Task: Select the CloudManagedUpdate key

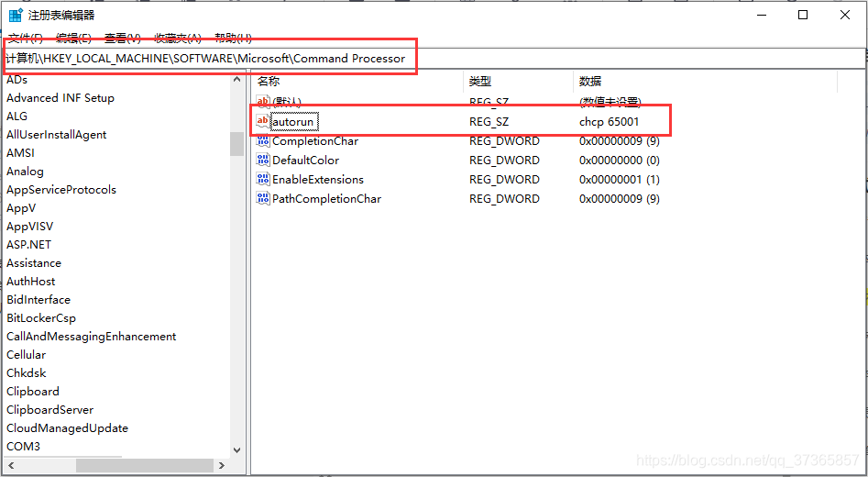Action: [x=67, y=428]
